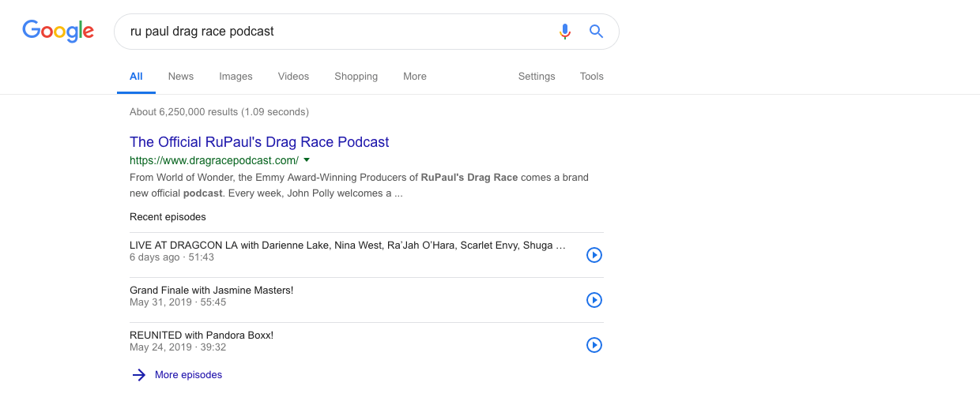980x405 pixels.
Task: Click the More episodes link
Action: click(x=188, y=375)
